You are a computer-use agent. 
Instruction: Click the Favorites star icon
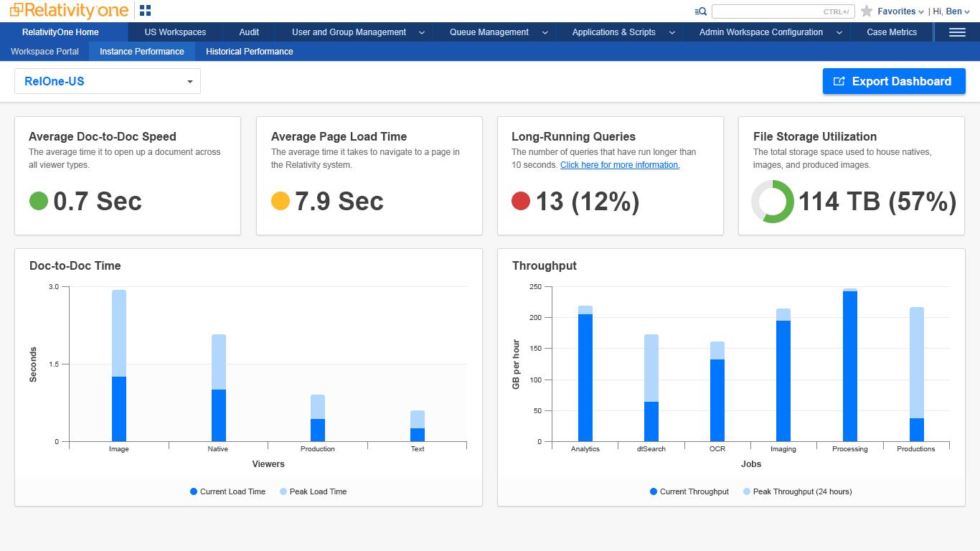click(867, 11)
